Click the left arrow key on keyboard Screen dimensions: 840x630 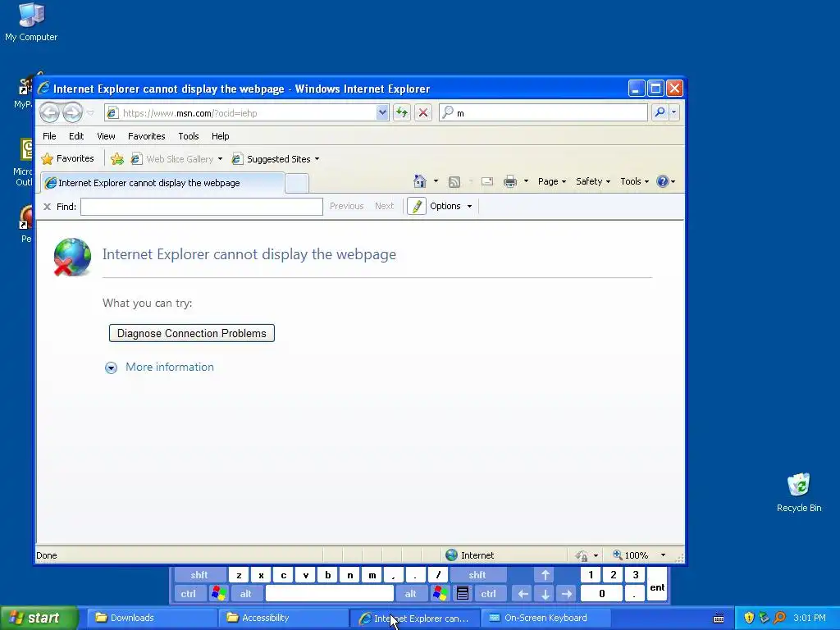(523, 594)
